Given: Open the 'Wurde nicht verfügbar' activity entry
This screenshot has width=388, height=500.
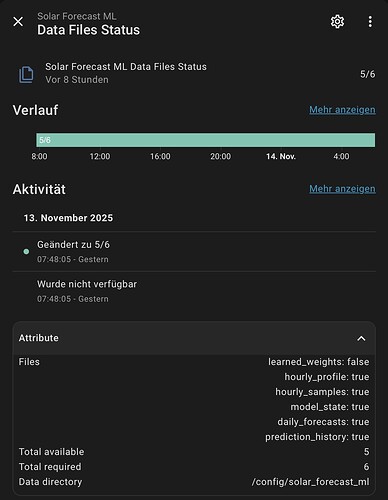Looking at the screenshot, I should coord(194,291).
